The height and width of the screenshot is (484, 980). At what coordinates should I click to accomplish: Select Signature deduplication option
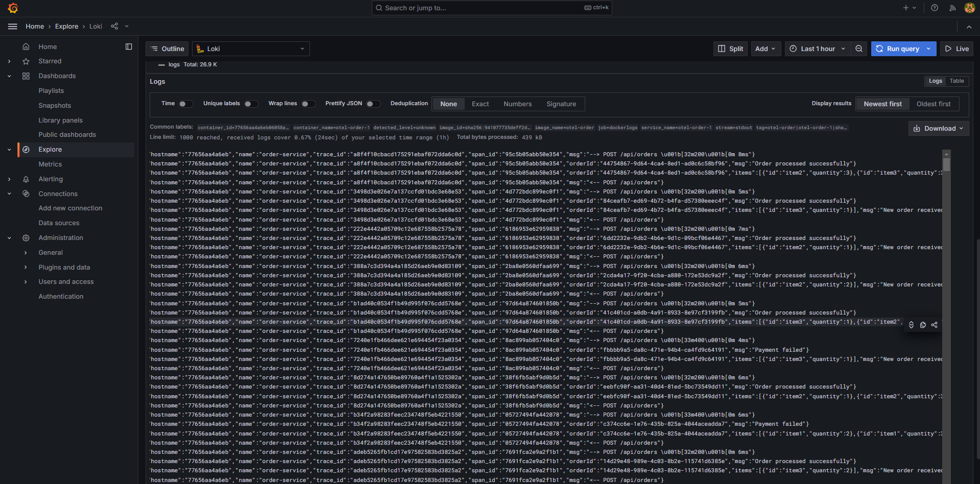click(561, 104)
